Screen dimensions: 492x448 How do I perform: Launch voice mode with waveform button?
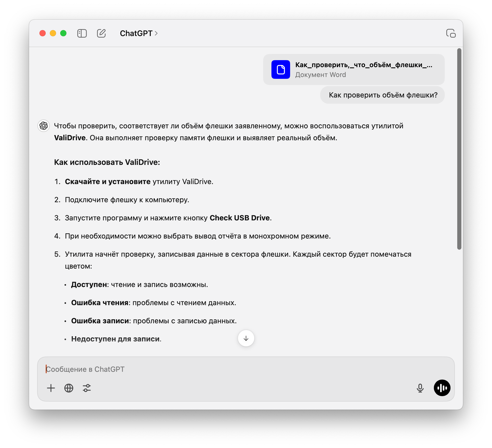[442, 388]
